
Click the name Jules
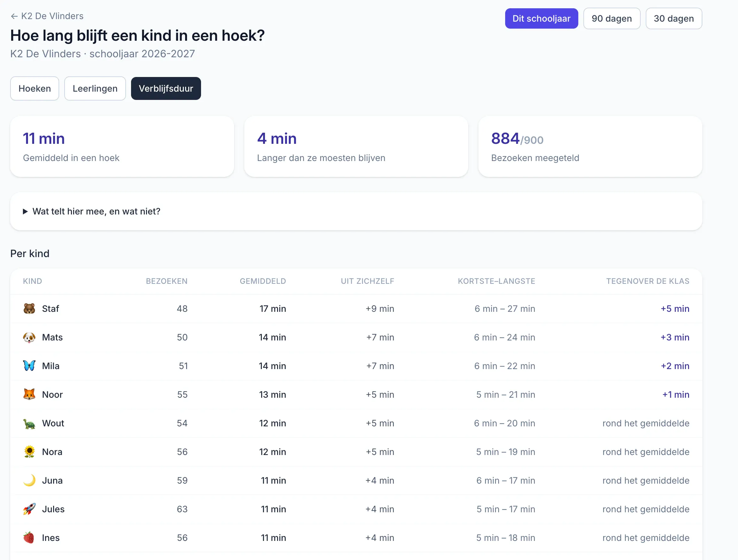[53, 510]
